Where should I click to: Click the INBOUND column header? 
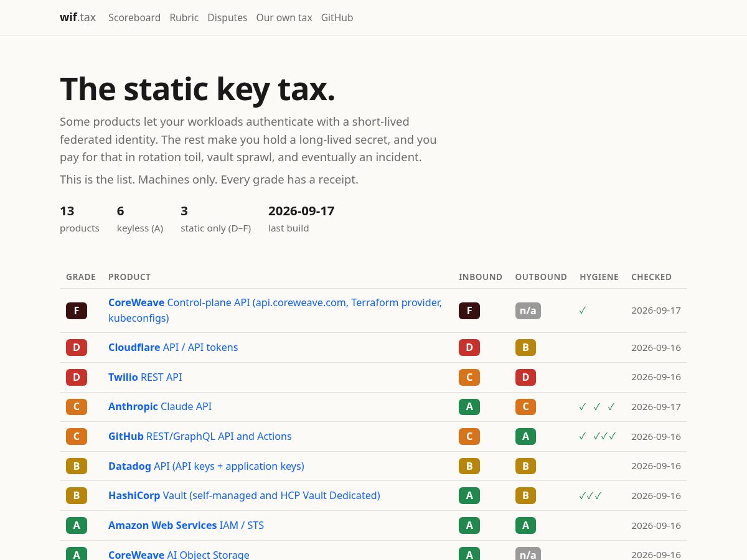(x=481, y=277)
